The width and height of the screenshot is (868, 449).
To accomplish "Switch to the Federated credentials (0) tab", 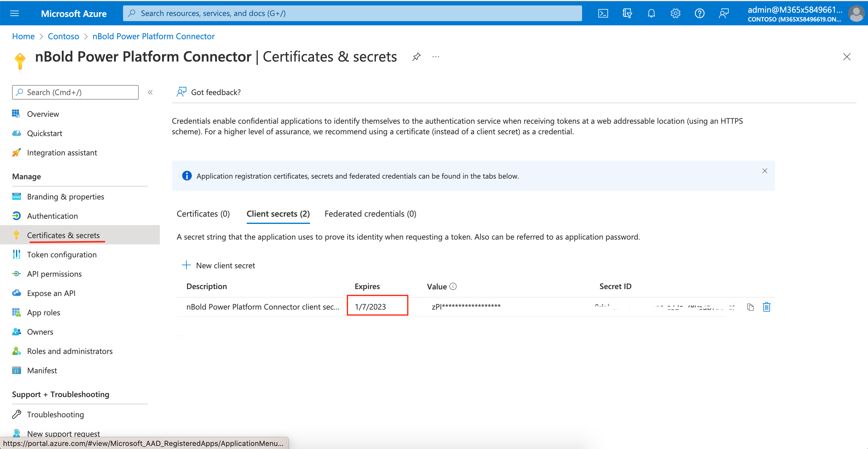I will (370, 214).
